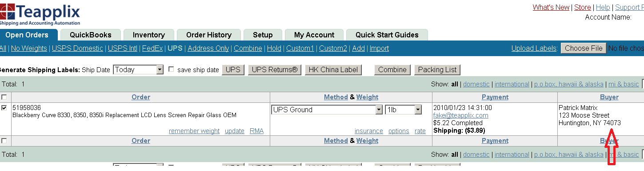Click the Add link in submenu
The width and height of the screenshot is (644, 171).
[358, 48]
